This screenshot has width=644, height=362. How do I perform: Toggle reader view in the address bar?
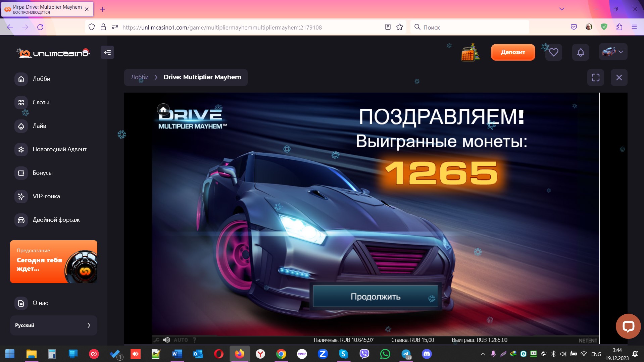388,27
